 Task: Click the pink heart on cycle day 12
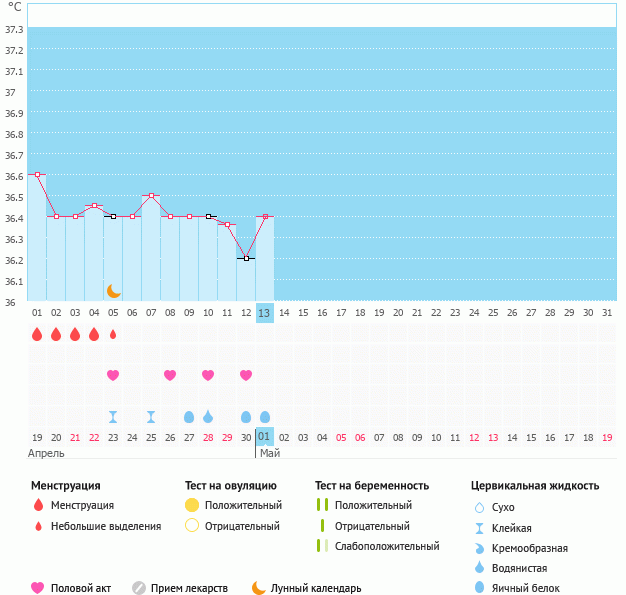click(246, 375)
